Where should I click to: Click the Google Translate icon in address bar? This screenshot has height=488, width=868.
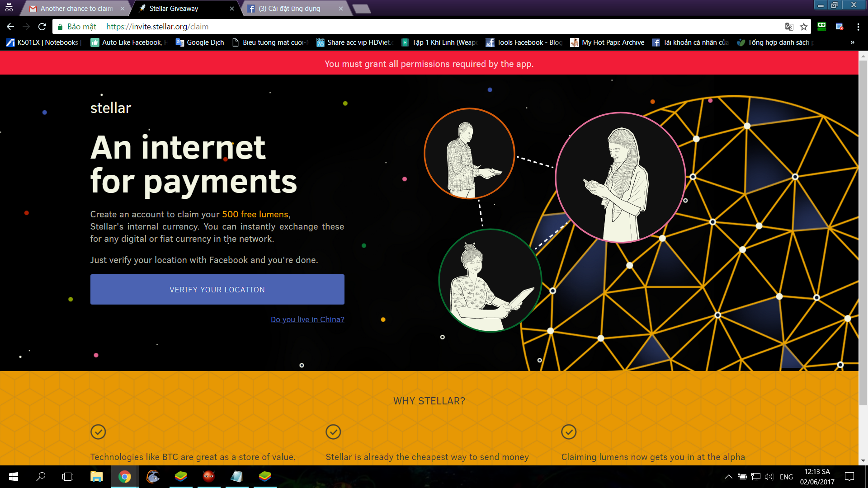(789, 27)
